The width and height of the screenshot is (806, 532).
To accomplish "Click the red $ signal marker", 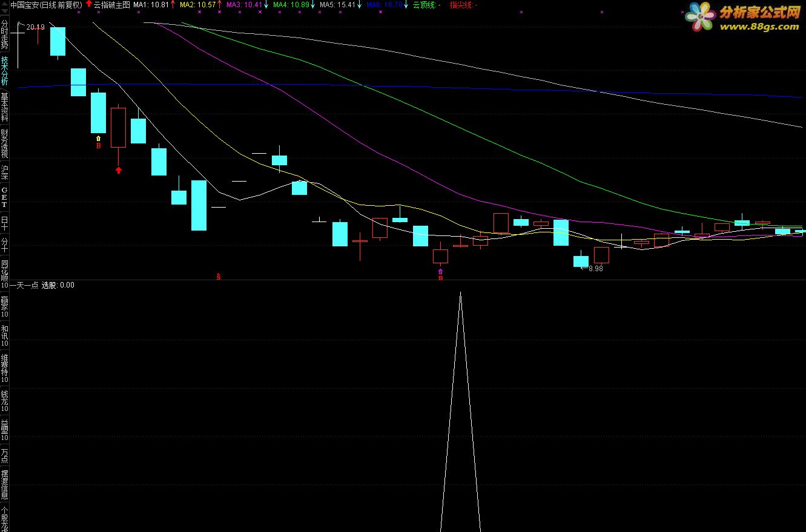I will pyautogui.click(x=219, y=276).
